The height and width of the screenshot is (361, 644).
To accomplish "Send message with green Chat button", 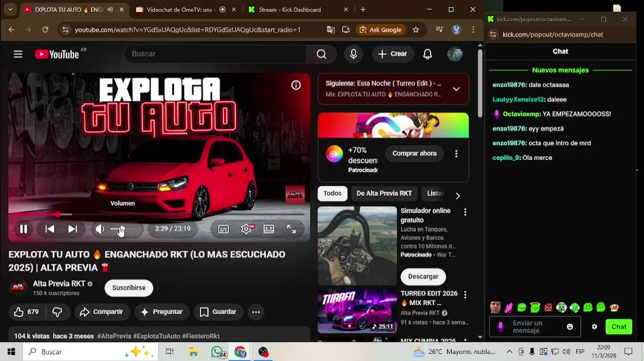I will (619, 327).
